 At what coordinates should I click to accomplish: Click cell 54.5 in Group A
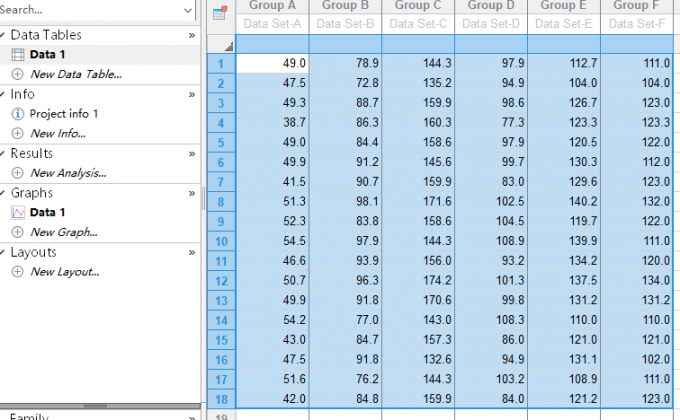click(272, 241)
